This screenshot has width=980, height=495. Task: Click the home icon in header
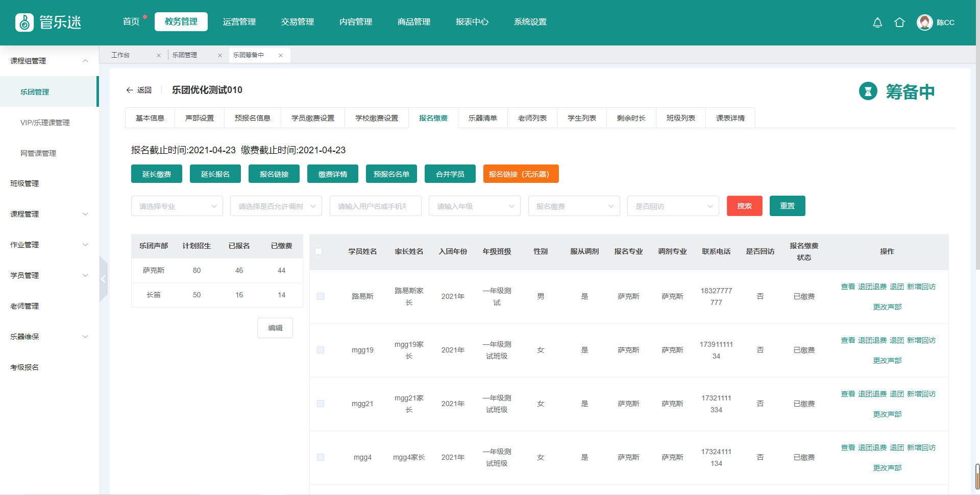pyautogui.click(x=899, y=22)
